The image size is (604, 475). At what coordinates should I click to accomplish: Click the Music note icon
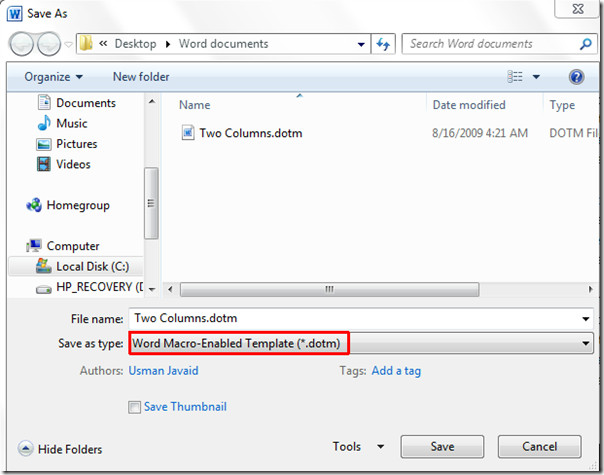(x=44, y=123)
